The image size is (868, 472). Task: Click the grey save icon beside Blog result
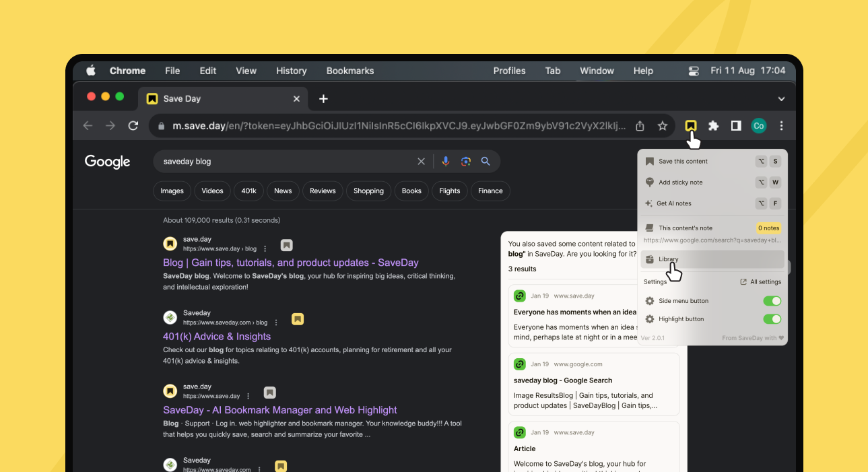click(287, 245)
